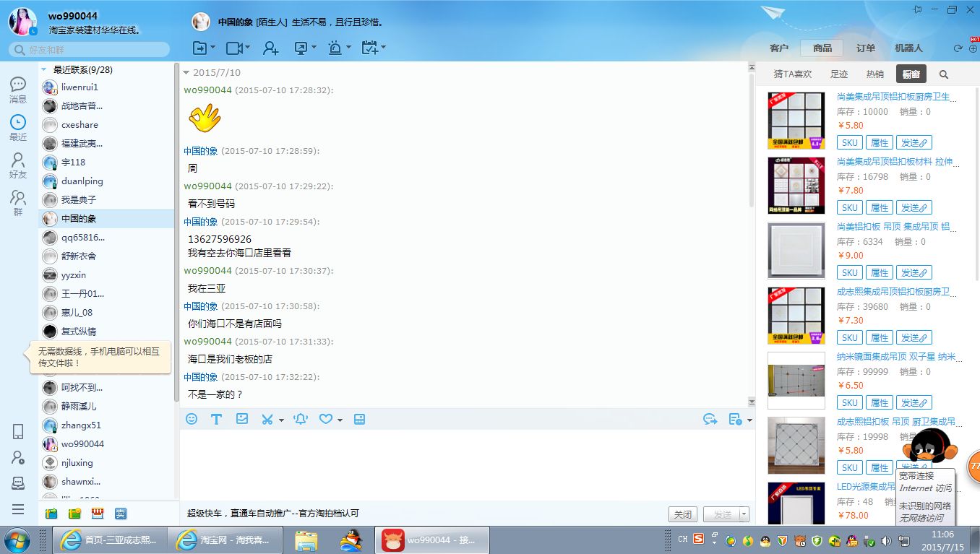Open the emoji smiley picker
Viewport: 980px width, 554px height.
pyautogui.click(x=192, y=419)
